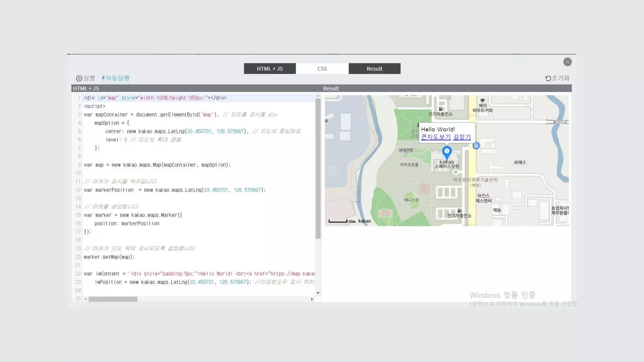The image size is (644, 362).
Task: Close the sandbox with the X icon
Action: (x=567, y=62)
